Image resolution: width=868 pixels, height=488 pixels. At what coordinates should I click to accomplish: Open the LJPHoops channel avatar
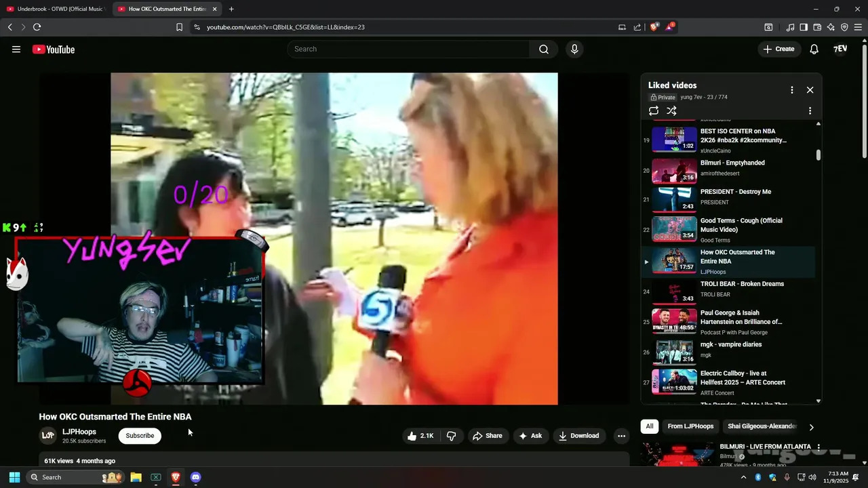tap(48, 436)
